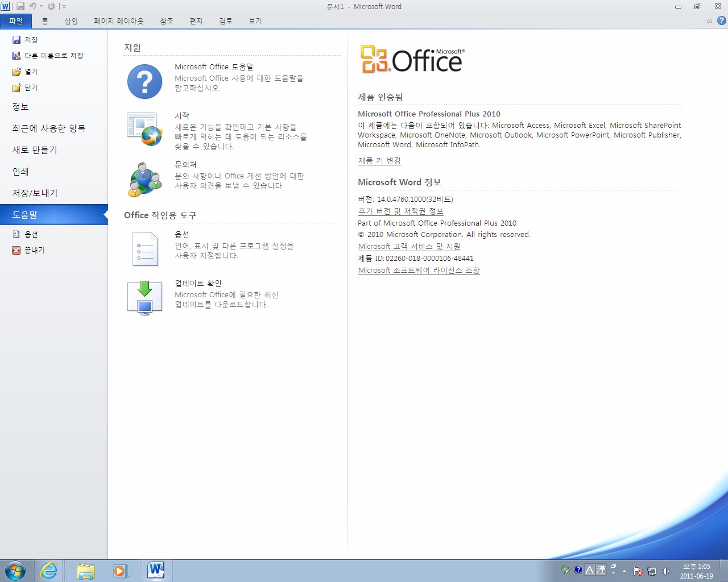Click 옵션 in the left sidebar

pos(26,234)
